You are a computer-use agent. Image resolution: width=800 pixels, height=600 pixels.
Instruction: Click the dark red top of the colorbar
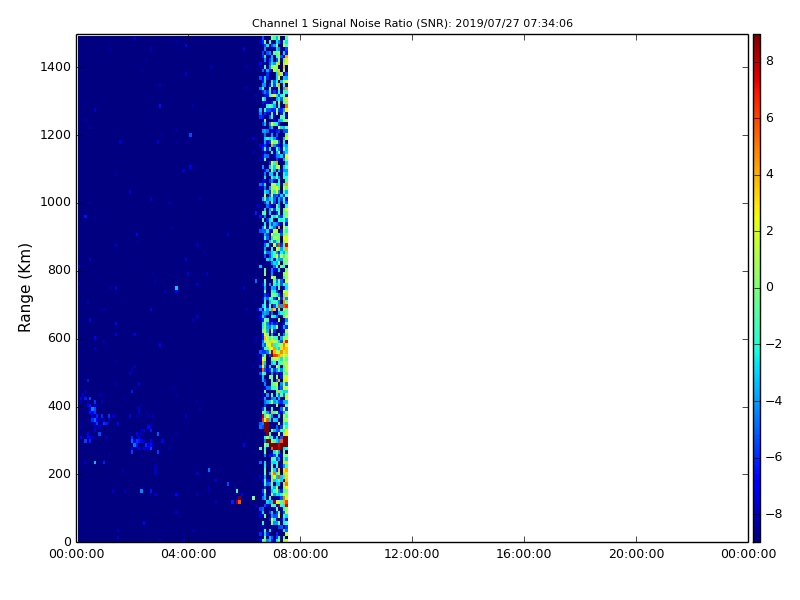757,41
